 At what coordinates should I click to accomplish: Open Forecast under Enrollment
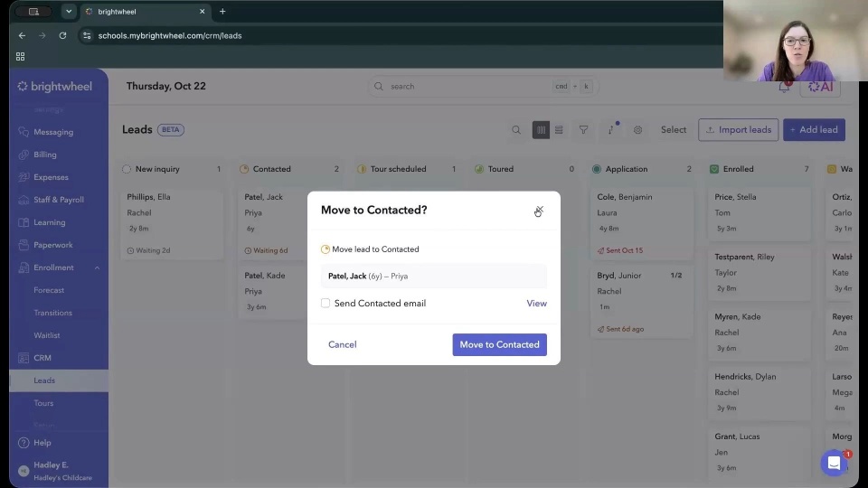click(x=49, y=290)
